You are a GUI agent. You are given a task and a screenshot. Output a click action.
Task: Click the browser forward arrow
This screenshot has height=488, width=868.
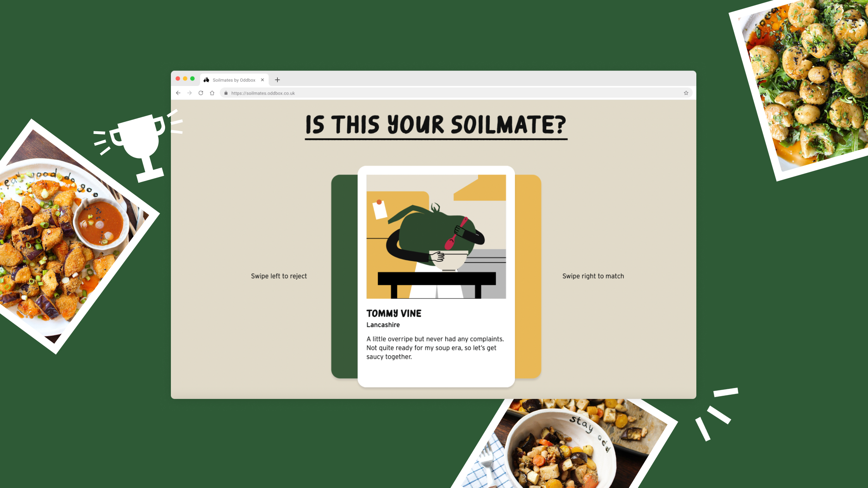pyautogui.click(x=189, y=93)
